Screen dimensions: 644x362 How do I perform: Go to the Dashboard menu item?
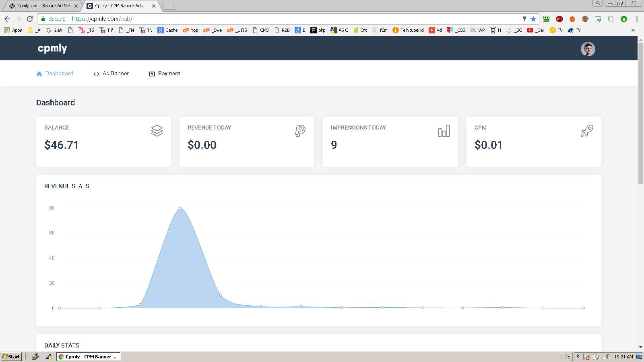(55, 74)
